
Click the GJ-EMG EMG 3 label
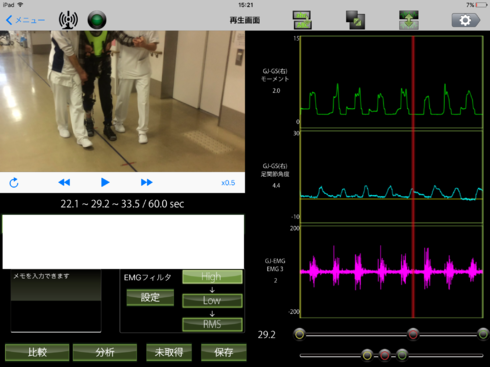(275, 265)
